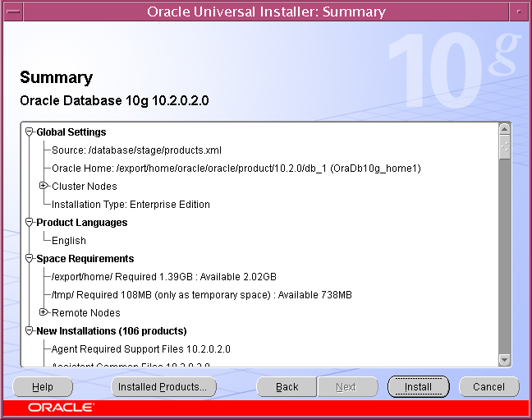Select Agent Required Support Files 10.2.0.2.0 row
Viewport: 532px width, 420px height.
click(x=141, y=349)
